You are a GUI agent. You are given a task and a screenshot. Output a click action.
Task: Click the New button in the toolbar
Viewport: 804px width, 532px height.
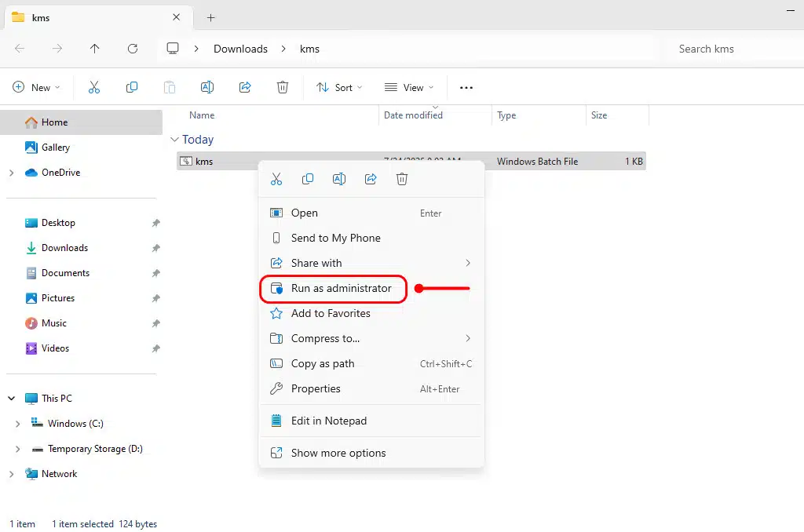coord(36,88)
